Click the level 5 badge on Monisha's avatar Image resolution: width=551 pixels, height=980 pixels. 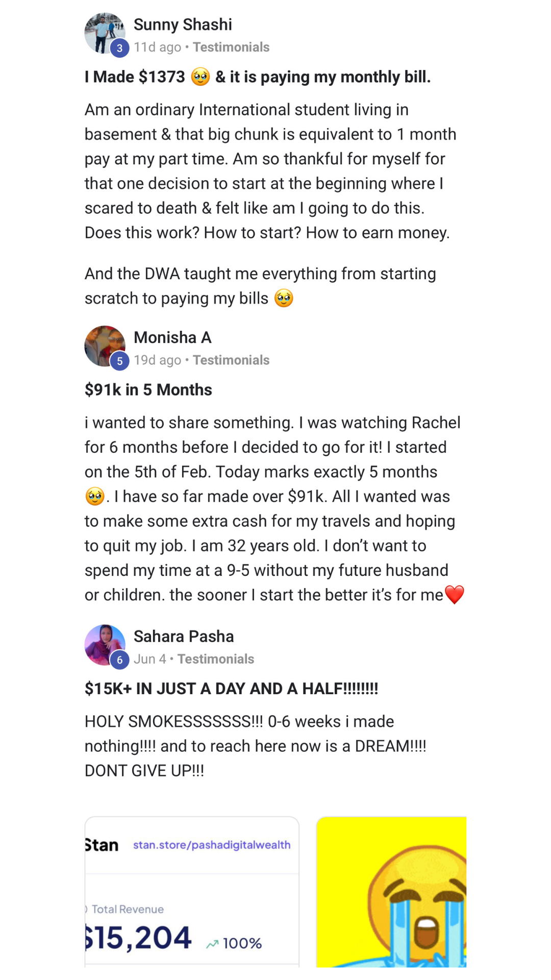pos(119,361)
